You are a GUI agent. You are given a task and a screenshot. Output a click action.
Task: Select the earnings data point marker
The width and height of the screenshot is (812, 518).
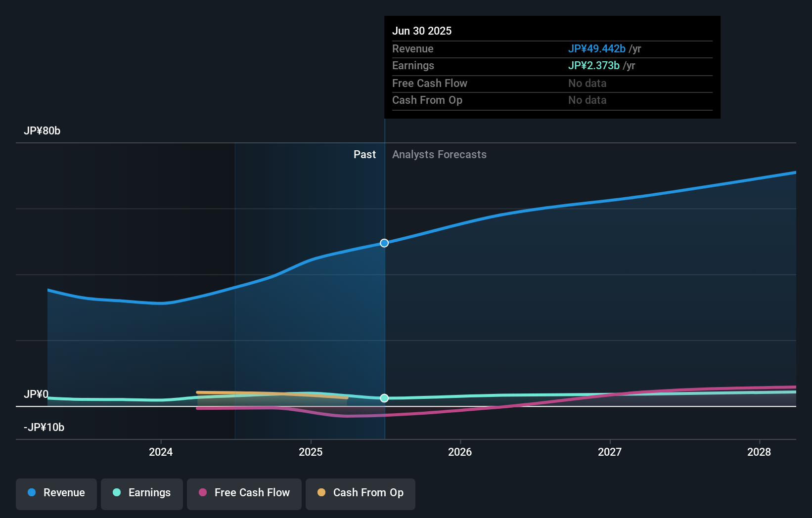[x=384, y=398]
